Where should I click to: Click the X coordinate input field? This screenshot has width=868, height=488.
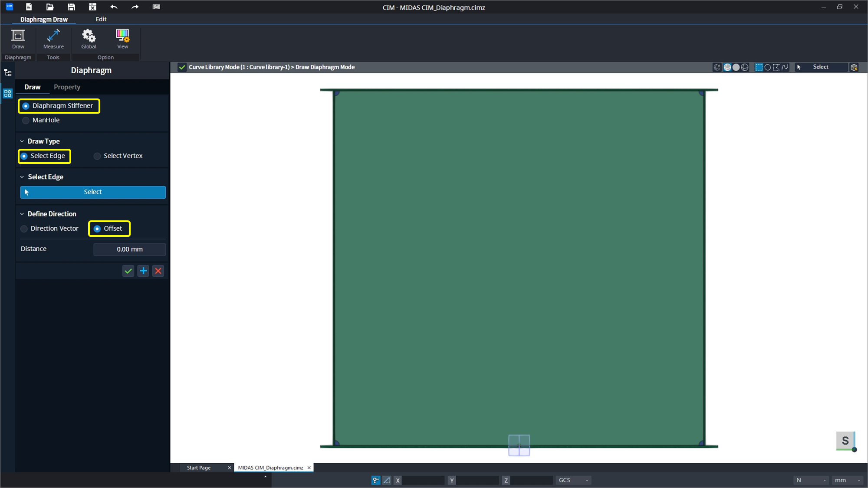tap(423, 480)
